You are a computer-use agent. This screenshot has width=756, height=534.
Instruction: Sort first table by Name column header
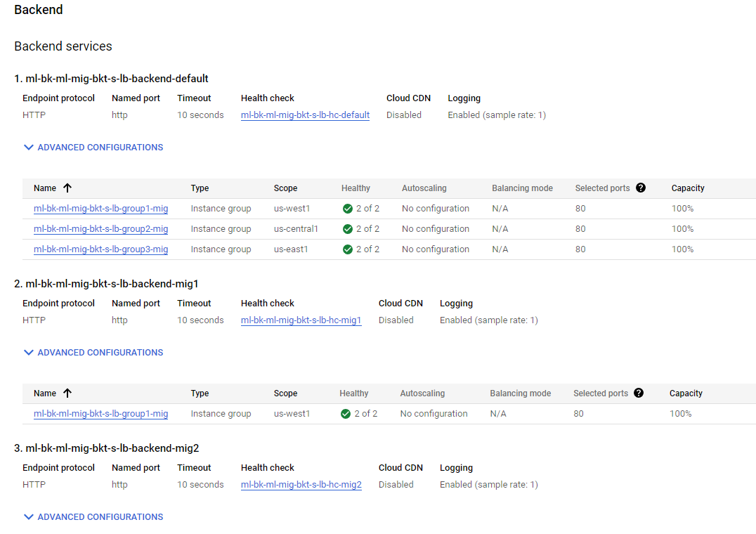pyautogui.click(x=45, y=188)
